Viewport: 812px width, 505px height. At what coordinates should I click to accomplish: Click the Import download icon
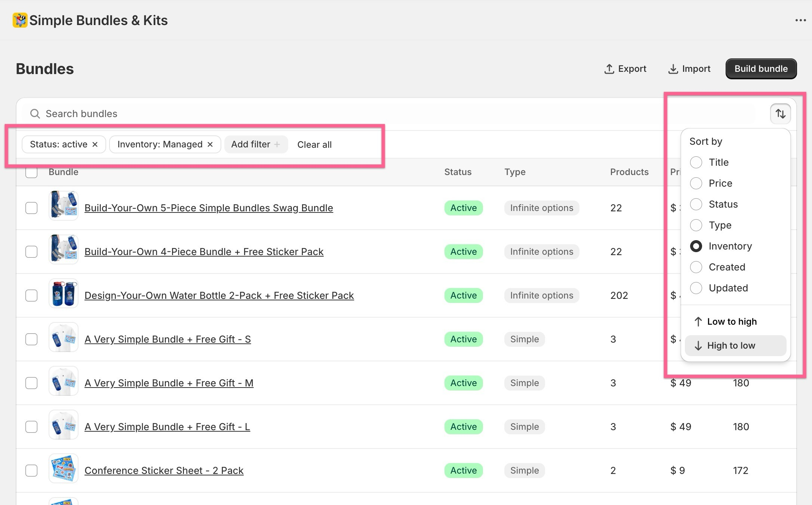(673, 69)
